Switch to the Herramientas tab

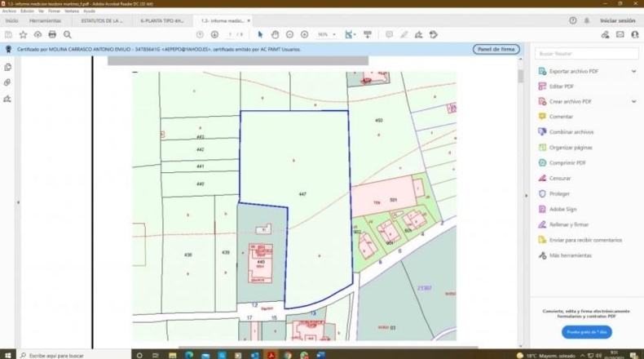[x=45, y=20]
